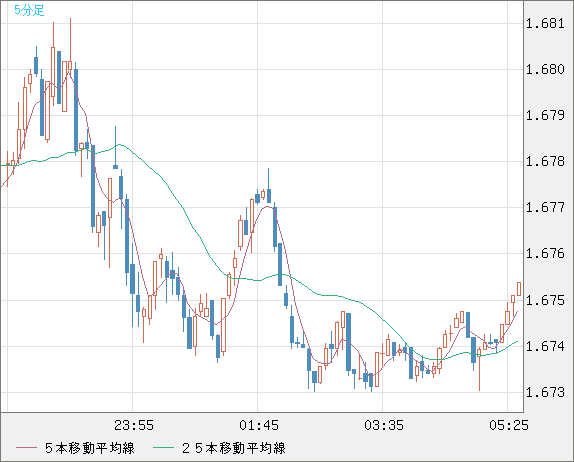Click the 5分足 timeframe label
This screenshot has width=574, height=462.
coord(29,10)
